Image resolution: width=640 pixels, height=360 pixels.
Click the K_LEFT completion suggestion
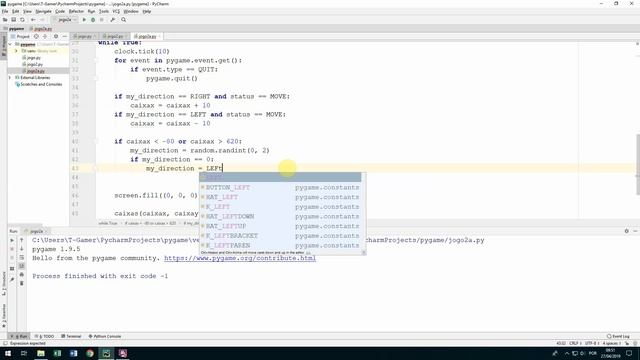point(280,207)
